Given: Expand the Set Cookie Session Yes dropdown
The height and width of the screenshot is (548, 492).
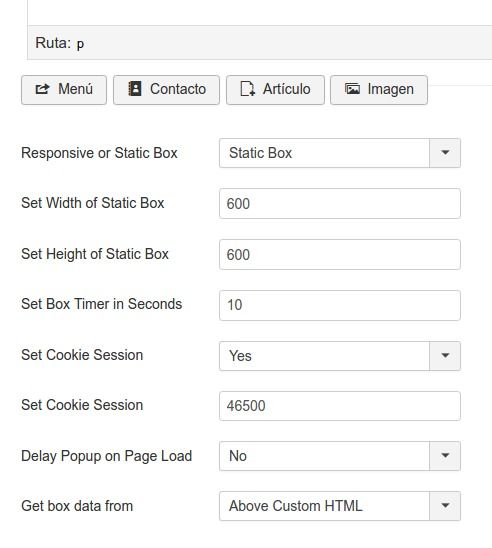Looking at the screenshot, I should point(340,356).
